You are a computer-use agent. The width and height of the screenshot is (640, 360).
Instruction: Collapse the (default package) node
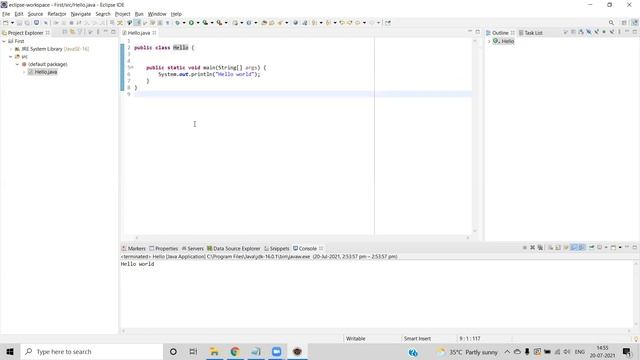(x=18, y=64)
